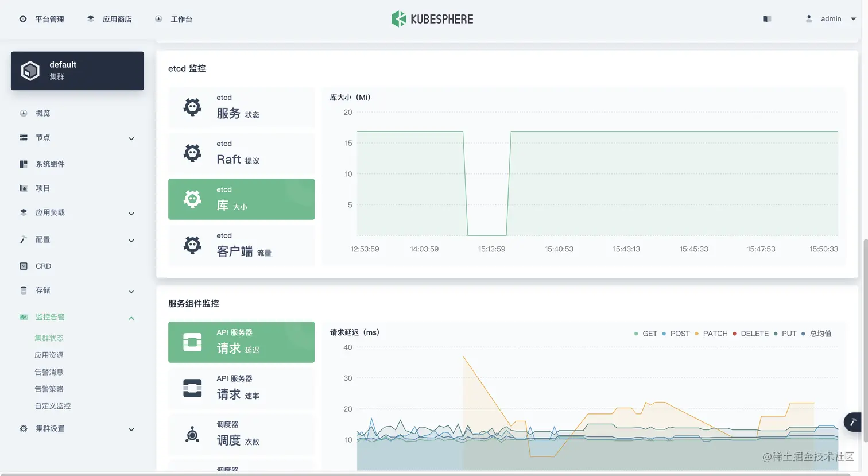
Task: Click the 配置 hammer icon
Action: pyautogui.click(x=24, y=239)
